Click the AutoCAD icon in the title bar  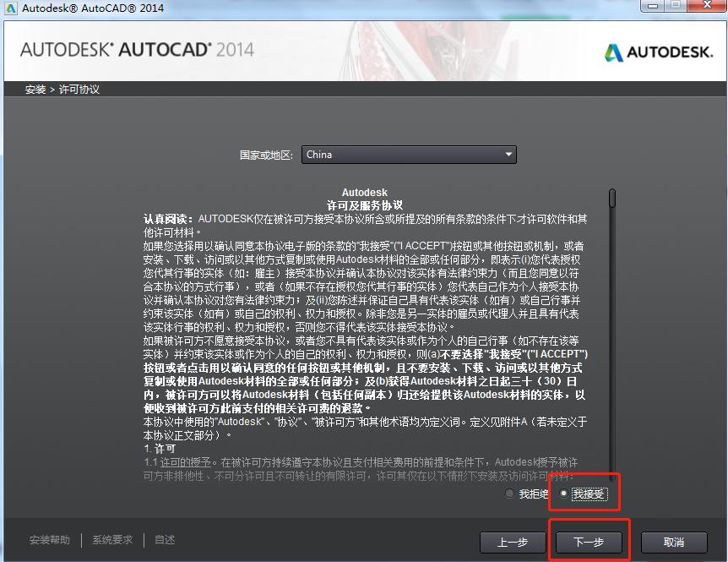(x=8, y=8)
